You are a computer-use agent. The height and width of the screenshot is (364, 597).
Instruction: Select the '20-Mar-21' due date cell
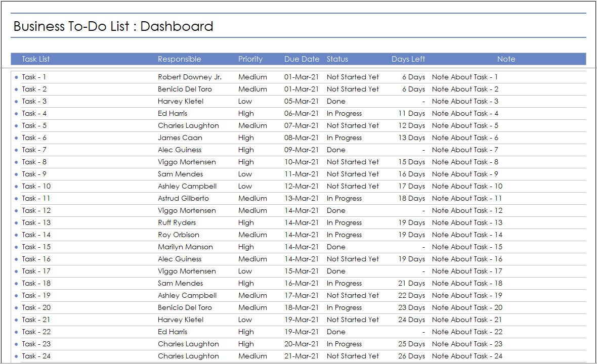pyautogui.click(x=301, y=344)
